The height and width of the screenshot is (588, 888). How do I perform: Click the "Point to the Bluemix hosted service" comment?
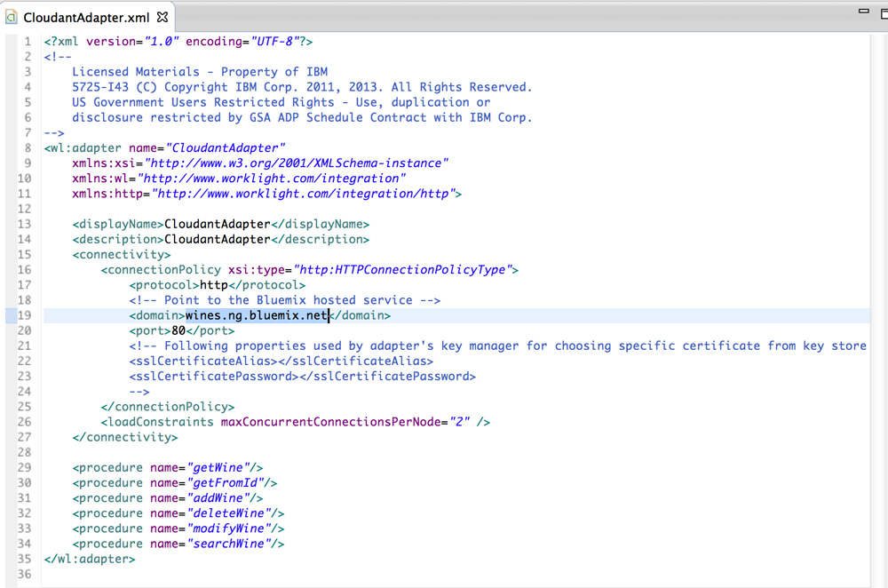coord(285,300)
